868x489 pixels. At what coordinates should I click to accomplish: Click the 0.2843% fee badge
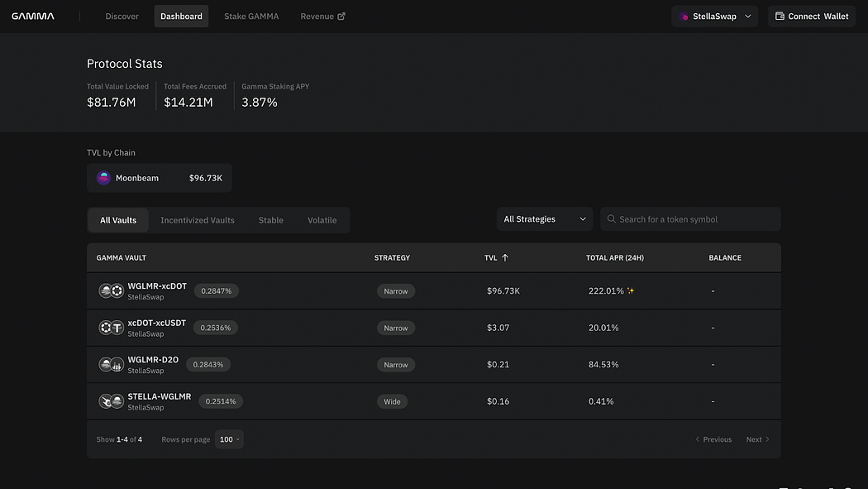(x=208, y=364)
